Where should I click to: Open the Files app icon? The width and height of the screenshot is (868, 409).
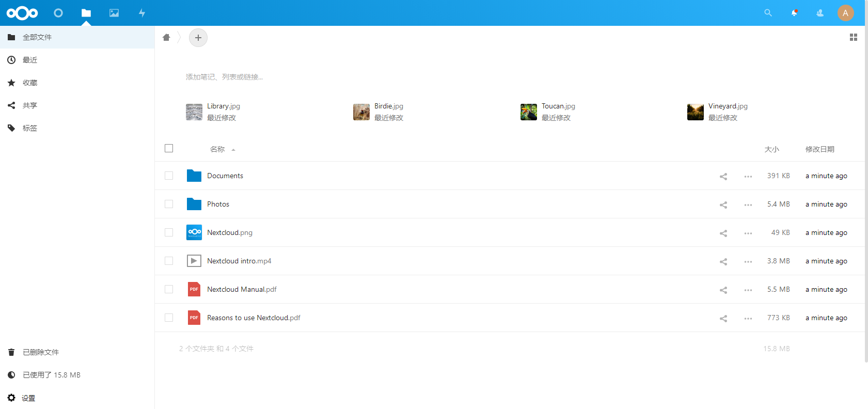point(86,13)
